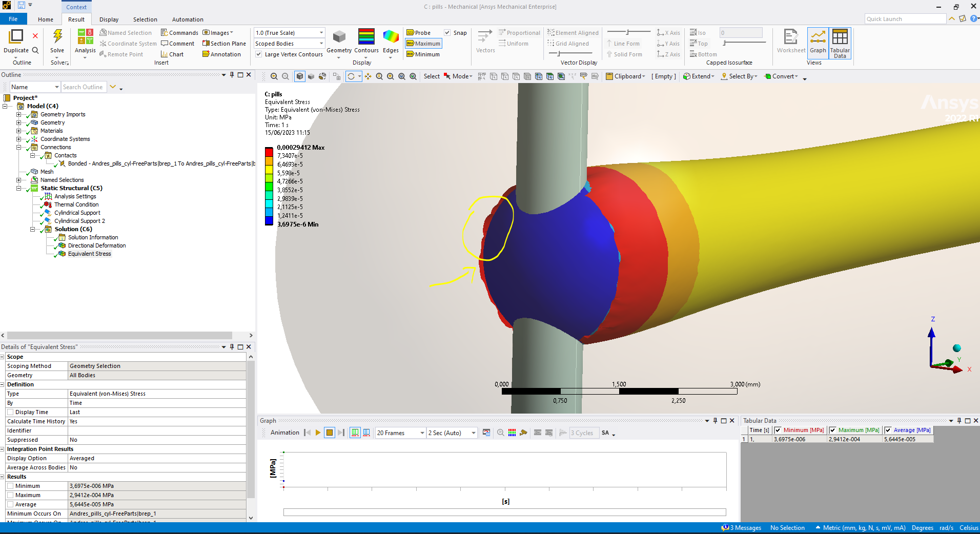Toggle the Snap checkbox
This screenshot has height=534, width=980.
[447, 33]
